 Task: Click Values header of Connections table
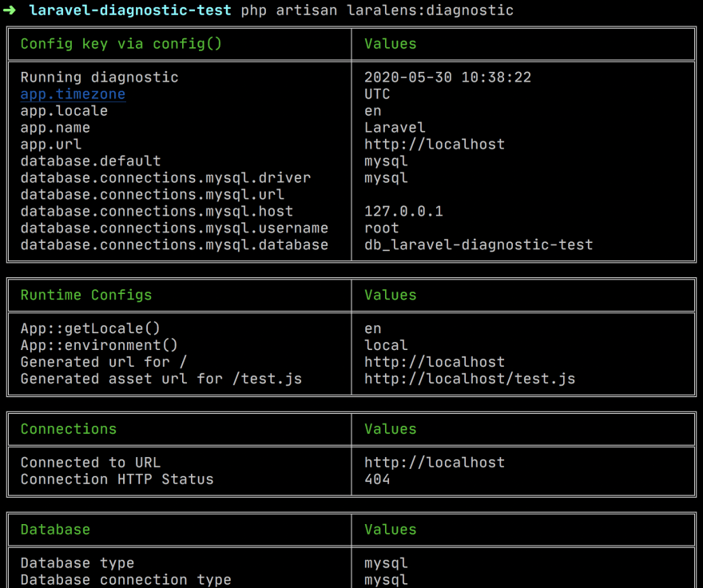pyautogui.click(x=390, y=429)
